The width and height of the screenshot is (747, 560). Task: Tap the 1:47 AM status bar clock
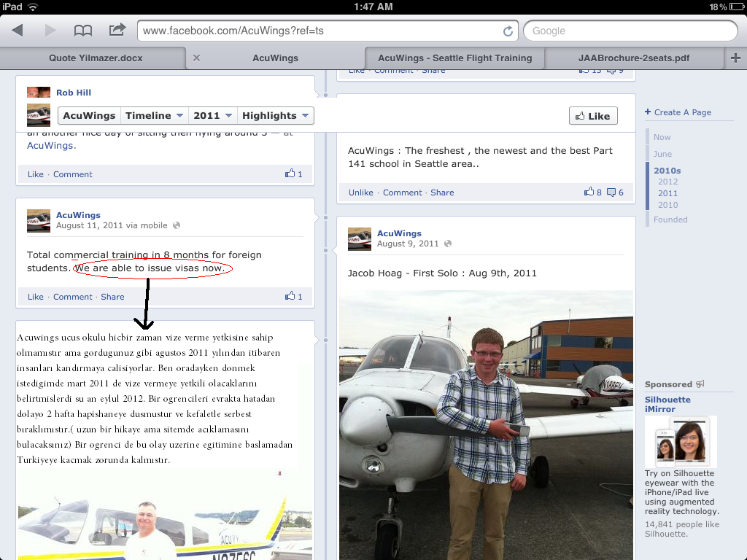[373, 7]
